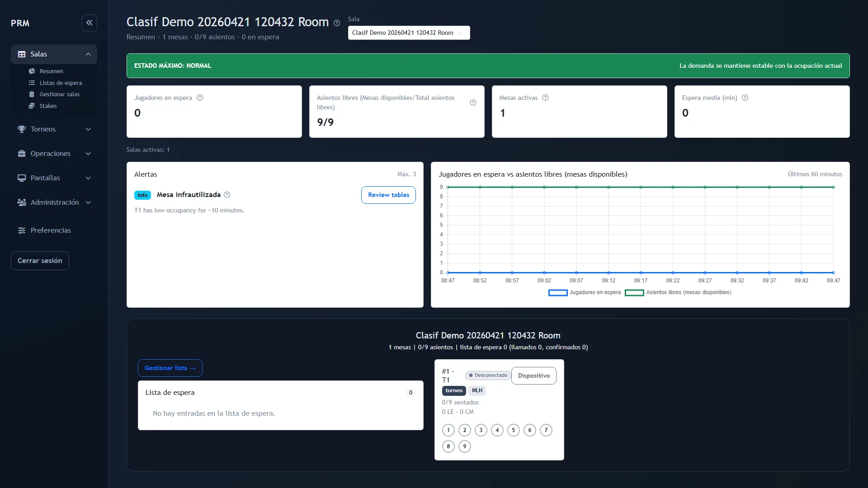Expand the Operaciones menu chevron

pos(88,154)
